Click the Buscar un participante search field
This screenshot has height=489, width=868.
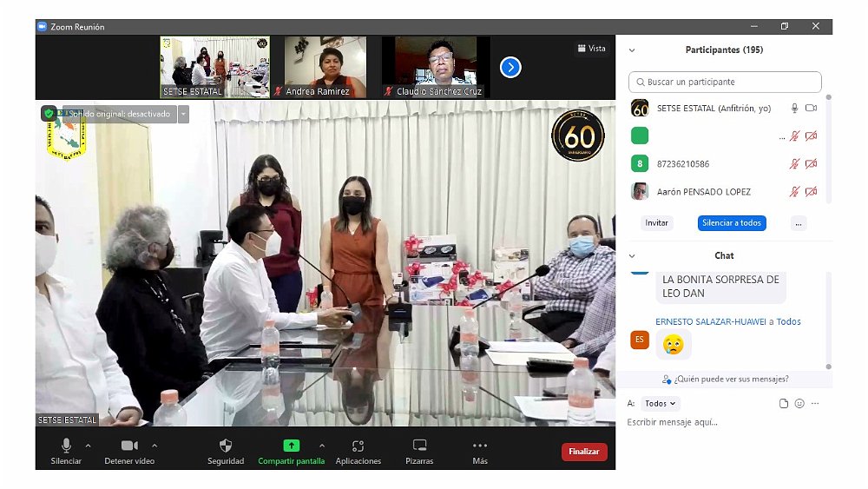pos(725,82)
